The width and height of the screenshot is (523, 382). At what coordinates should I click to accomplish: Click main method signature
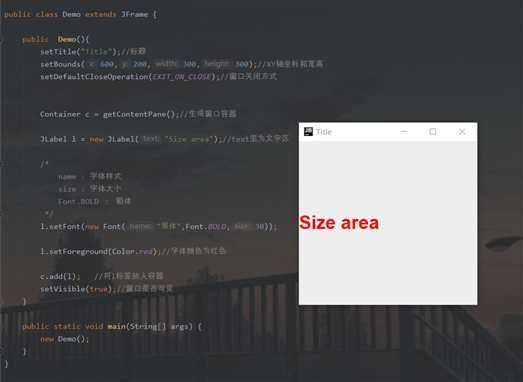pyautogui.click(x=112, y=326)
